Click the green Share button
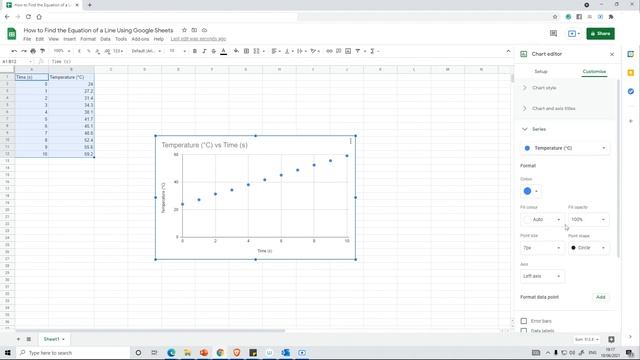 [x=600, y=33]
